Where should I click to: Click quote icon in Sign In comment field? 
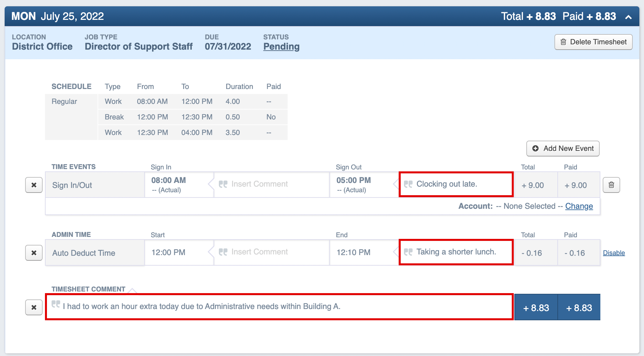click(223, 184)
